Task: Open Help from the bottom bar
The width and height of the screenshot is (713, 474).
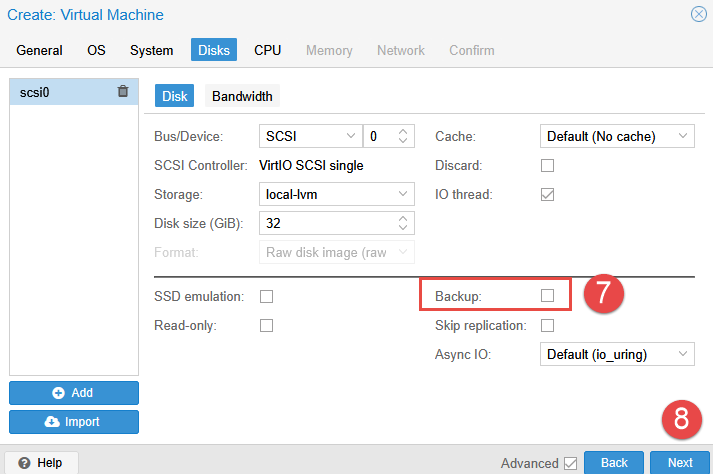Action: [40, 463]
